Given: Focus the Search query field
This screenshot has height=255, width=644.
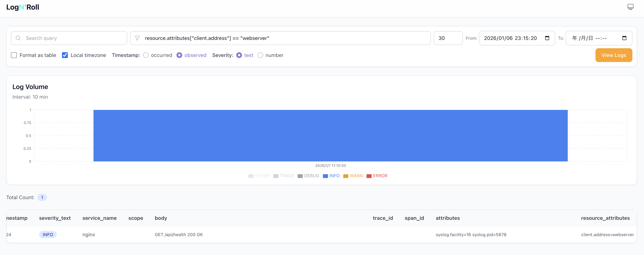Looking at the screenshot, I should [x=69, y=38].
